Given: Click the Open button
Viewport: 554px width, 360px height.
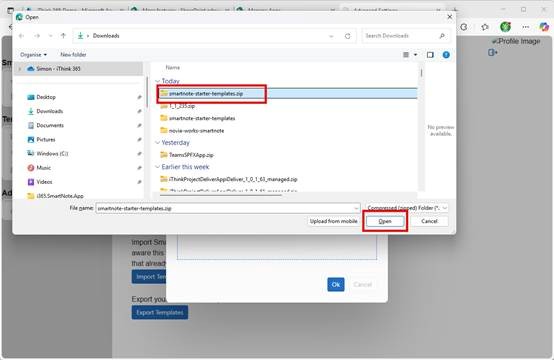Looking at the screenshot, I should tap(385, 221).
